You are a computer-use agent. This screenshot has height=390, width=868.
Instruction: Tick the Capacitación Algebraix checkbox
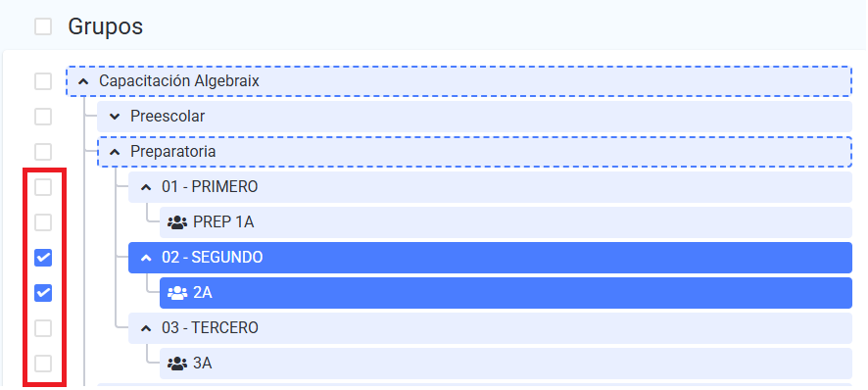click(43, 81)
